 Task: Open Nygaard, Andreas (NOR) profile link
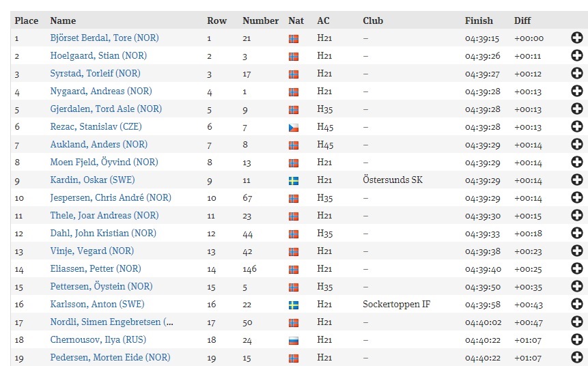click(x=101, y=91)
